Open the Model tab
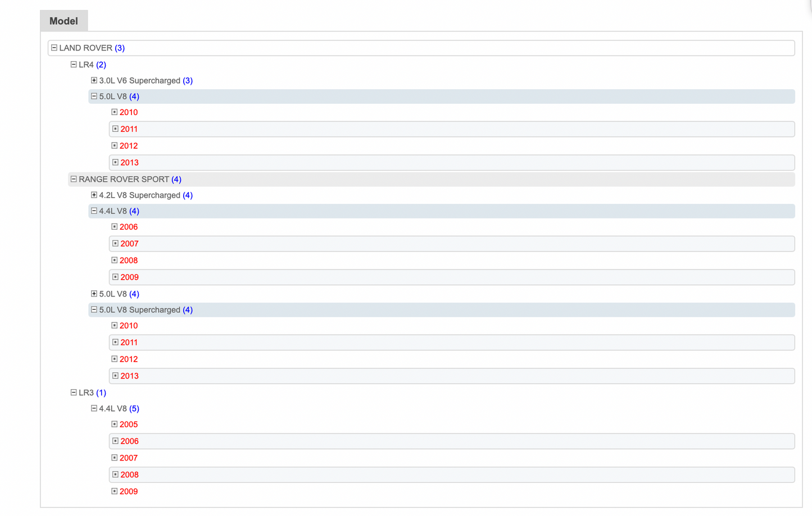This screenshot has height=516, width=812. pos(63,21)
